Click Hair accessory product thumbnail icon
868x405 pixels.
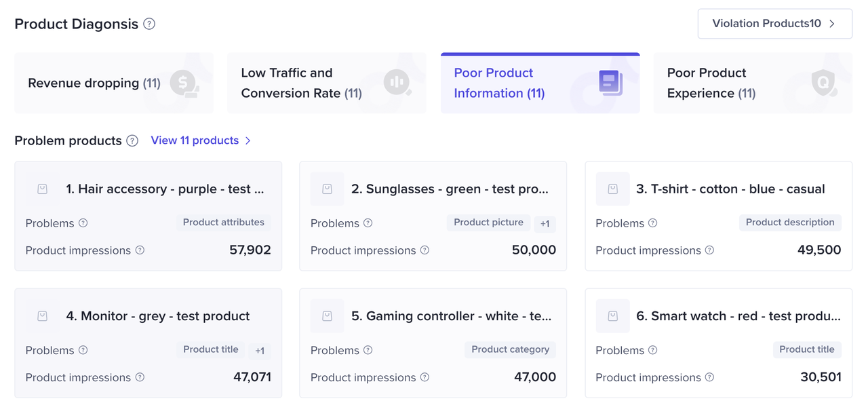point(42,189)
